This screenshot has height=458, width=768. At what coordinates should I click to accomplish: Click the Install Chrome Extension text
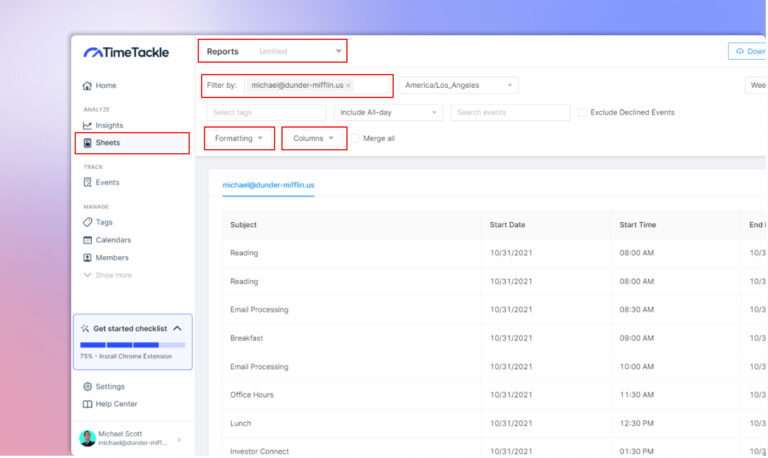tap(136, 357)
